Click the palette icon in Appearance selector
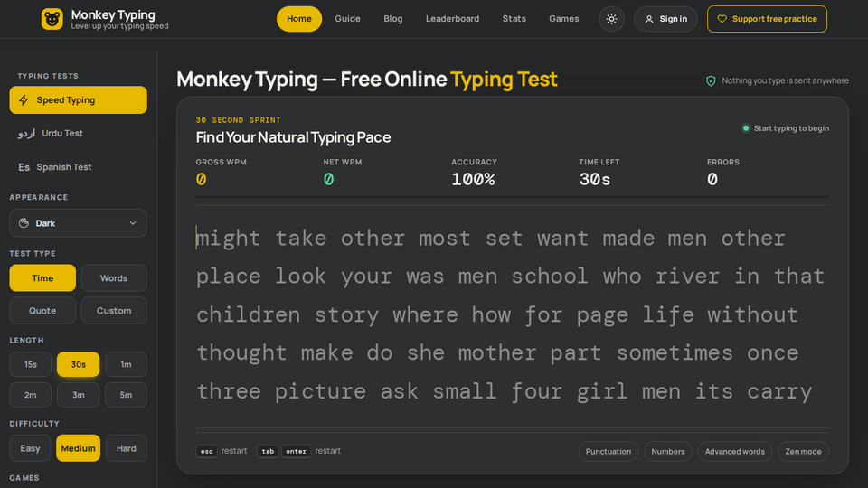 point(24,223)
